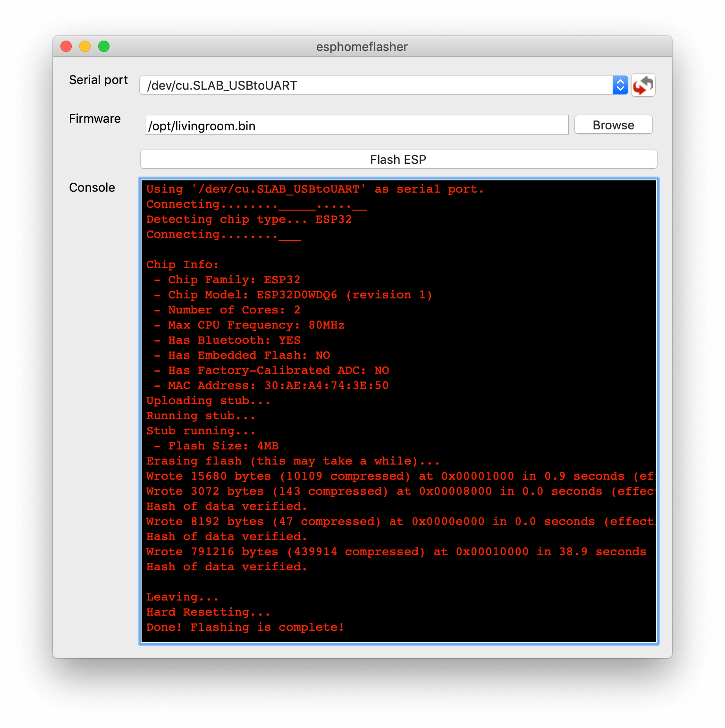This screenshot has height=728, width=725.
Task: Click the 'Wrote 791216 bytes' line
Action: [396, 552]
